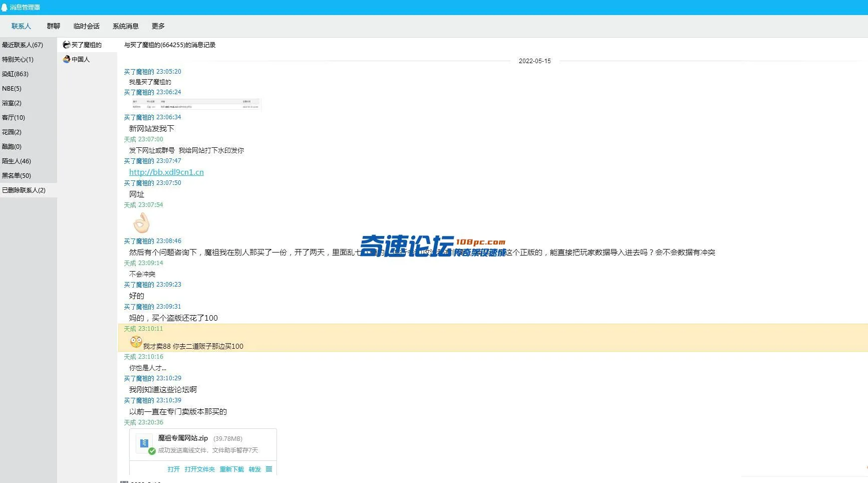This screenshot has height=483, width=868.
Task: Click penguin avatar of 中国人
Action: [x=66, y=59]
